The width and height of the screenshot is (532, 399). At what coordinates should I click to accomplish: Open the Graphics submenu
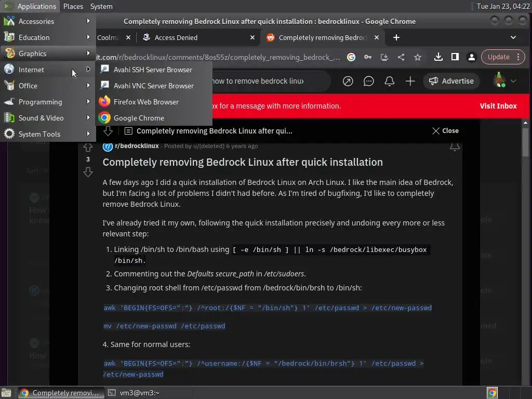pos(48,54)
